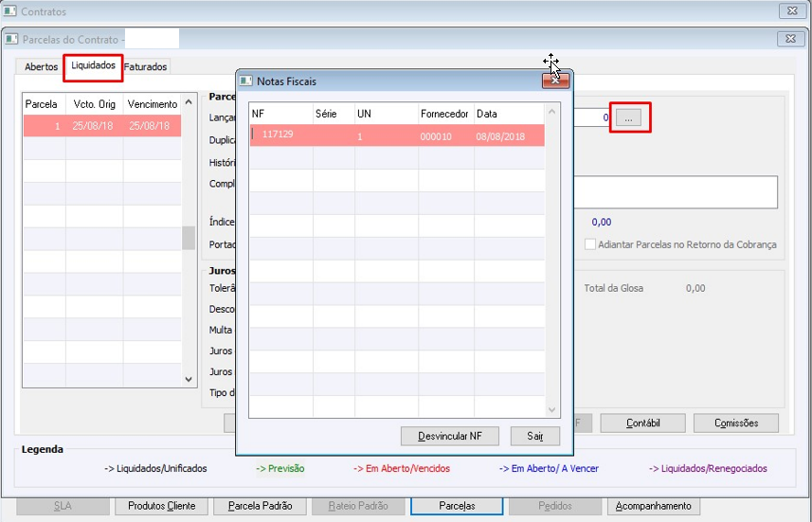The height and width of the screenshot is (522, 812).
Task: Enable Adiantar Parcelas no Retorno da Cobrança
Action: coord(590,244)
